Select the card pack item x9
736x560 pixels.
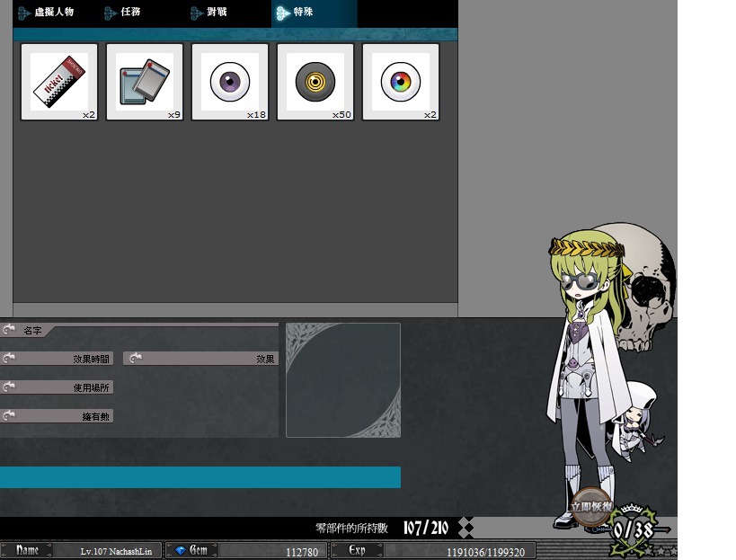point(145,82)
